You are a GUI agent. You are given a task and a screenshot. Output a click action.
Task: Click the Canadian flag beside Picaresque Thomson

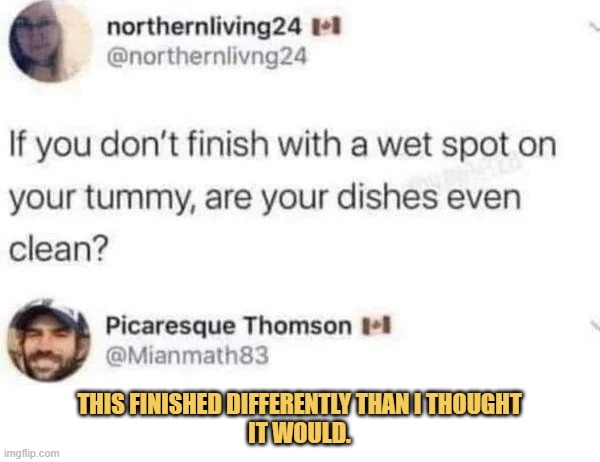[377, 326]
